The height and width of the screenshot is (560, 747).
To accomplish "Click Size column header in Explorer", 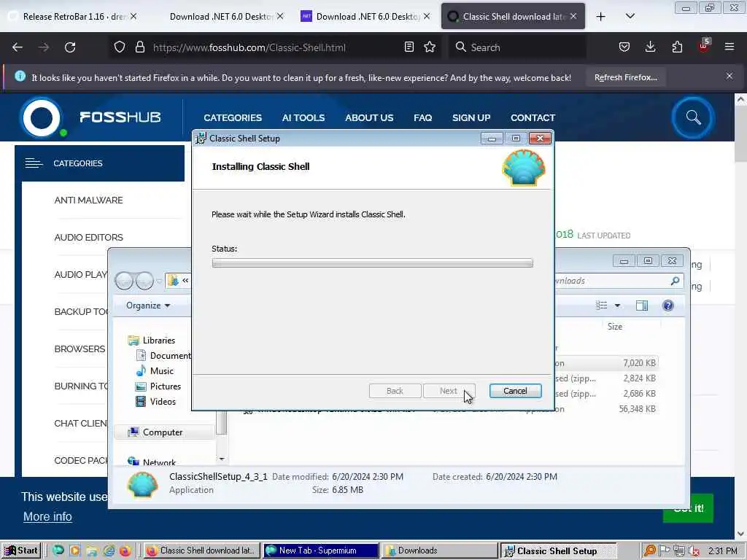I will (614, 326).
